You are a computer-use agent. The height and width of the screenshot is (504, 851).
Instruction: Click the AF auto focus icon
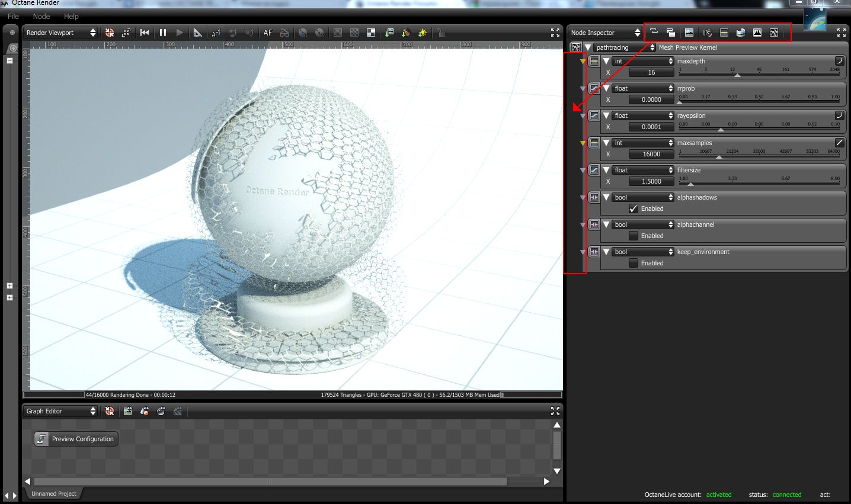[x=268, y=33]
